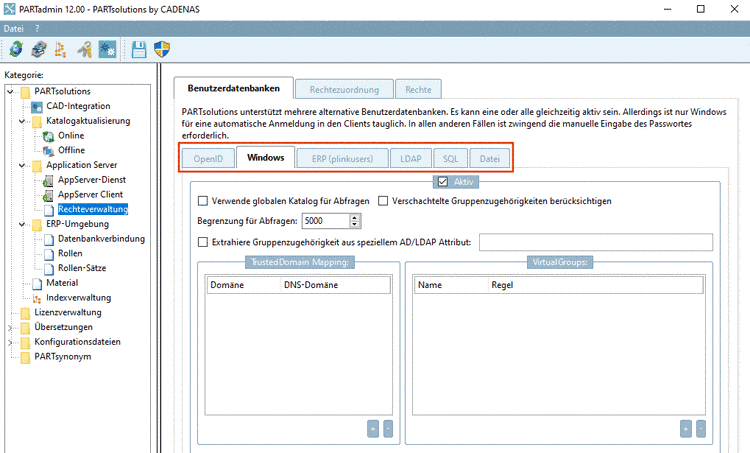Select the PARTsynonym folder icon
Screen dimensions: 750x453
point(25,357)
